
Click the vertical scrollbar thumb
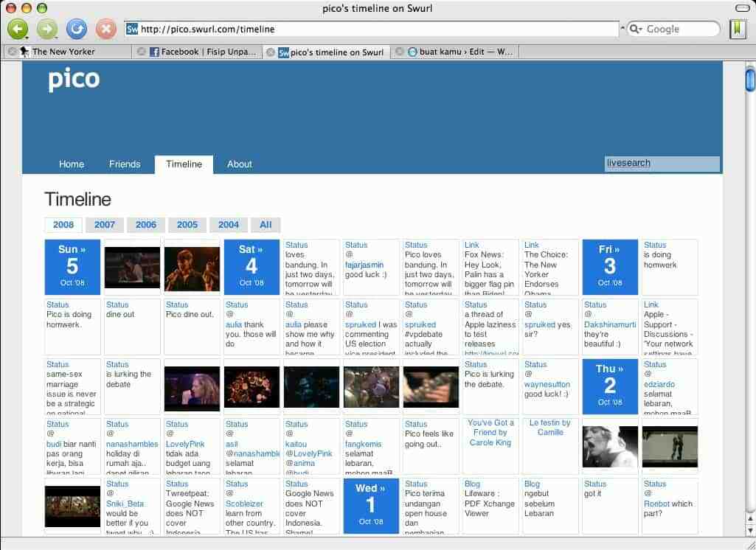pos(749,78)
